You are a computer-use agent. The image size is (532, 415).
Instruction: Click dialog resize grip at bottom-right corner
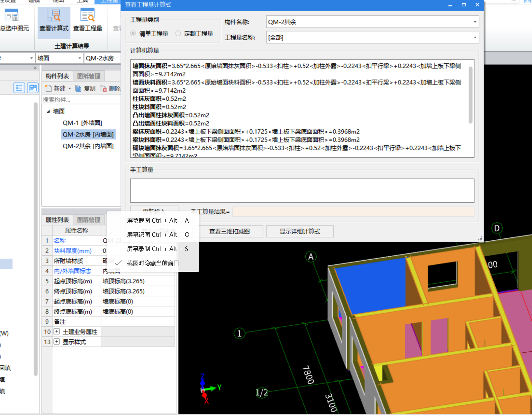tap(480, 239)
